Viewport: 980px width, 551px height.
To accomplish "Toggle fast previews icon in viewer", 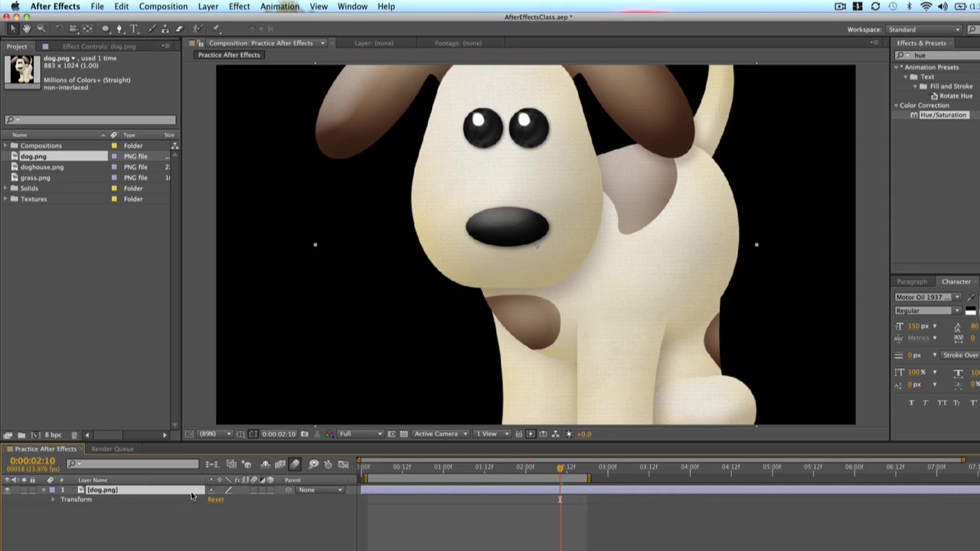I will [531, 434].
